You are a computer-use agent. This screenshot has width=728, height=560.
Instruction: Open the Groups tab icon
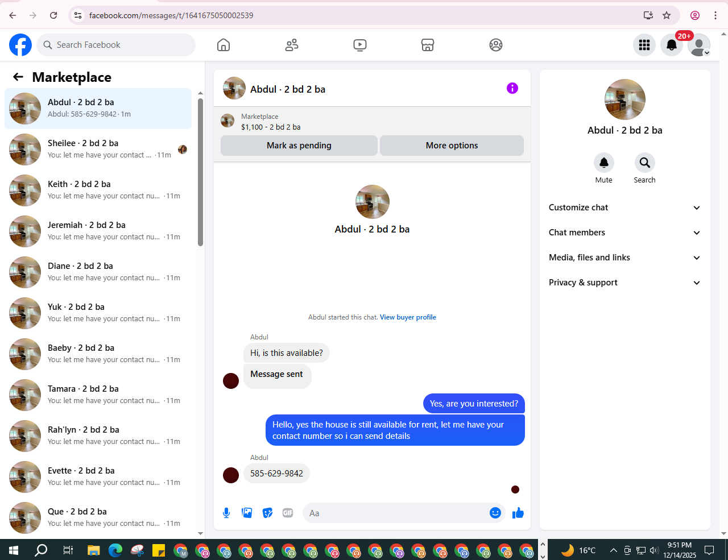coord(496,45)
